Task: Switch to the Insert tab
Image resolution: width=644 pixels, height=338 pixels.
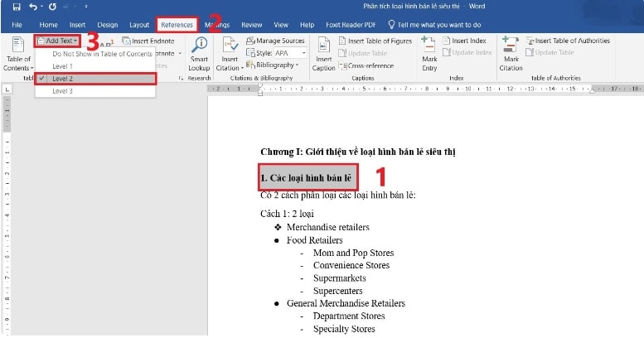Action: tap(77, 25)
